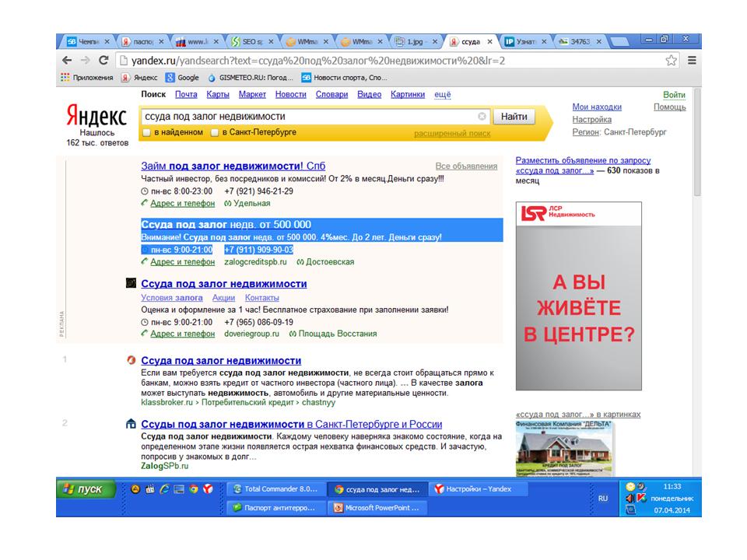Click the ЛСР Недвижимость banner ad
Screen dimensions: 747x560
[578, 296]
